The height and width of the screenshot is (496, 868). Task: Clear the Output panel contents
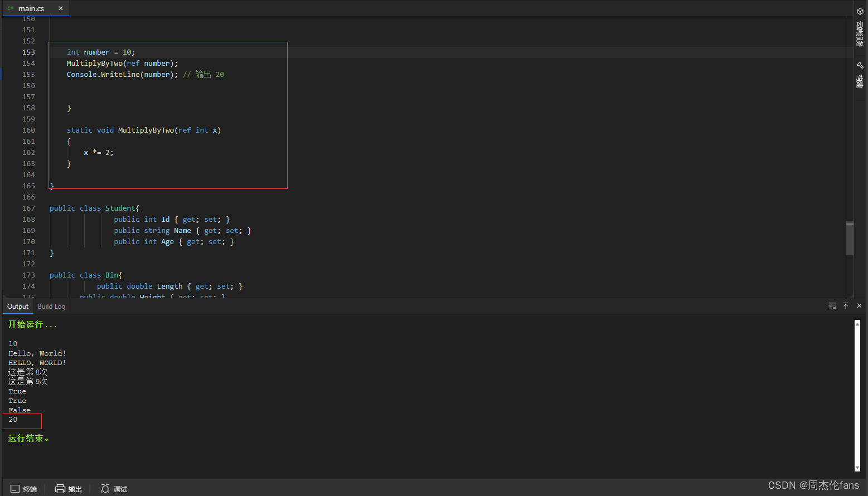click(832, 305)
